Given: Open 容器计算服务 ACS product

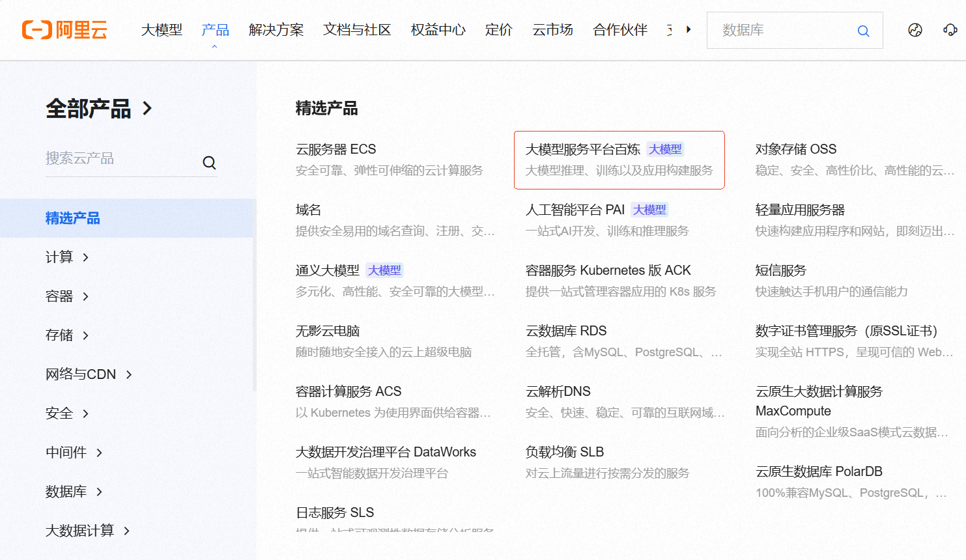Looking at the screenshot, I should coord(348,391).
